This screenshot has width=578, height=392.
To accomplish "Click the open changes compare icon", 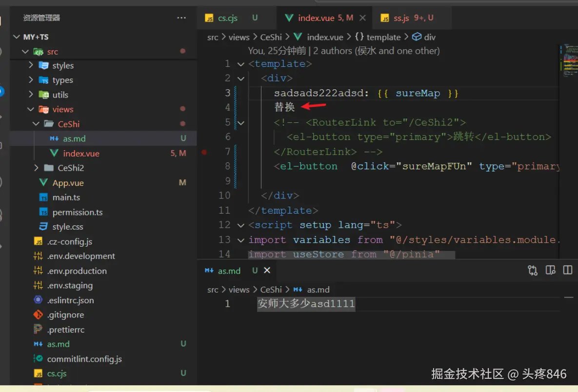I will (x=532, y=271).
